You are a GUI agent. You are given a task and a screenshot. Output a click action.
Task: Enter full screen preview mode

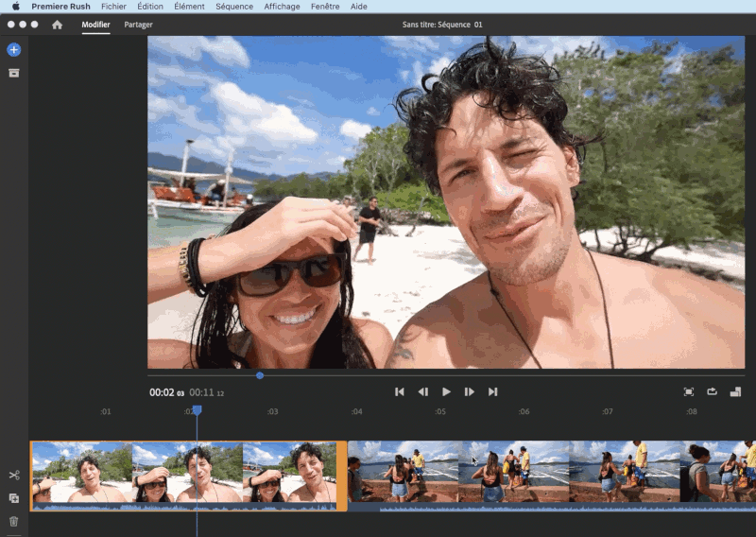[688, 391]
